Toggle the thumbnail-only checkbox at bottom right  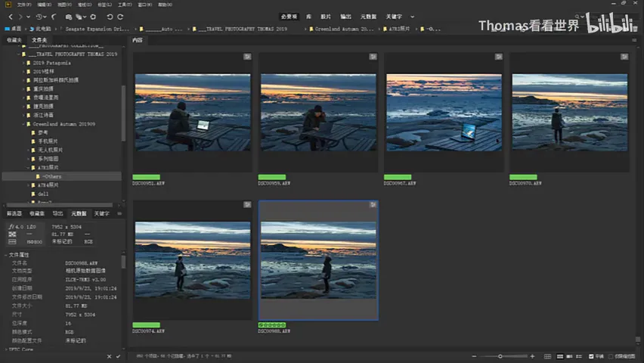click(611, 356)
